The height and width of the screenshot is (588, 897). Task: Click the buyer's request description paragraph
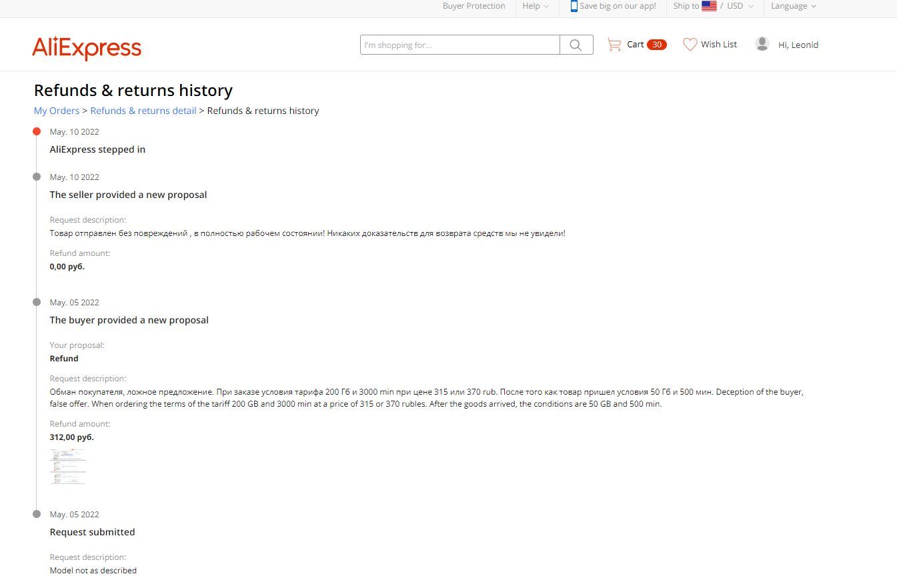click(x=427, y=398)
